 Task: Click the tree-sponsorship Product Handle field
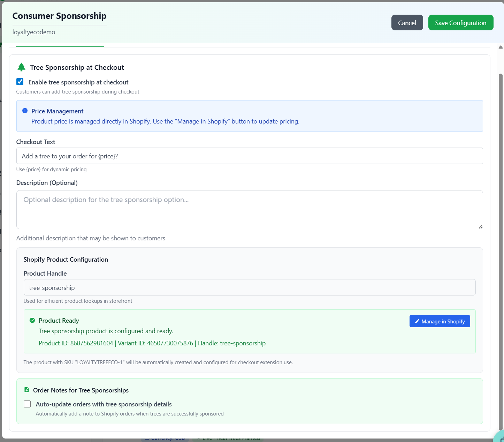(249, 287)
